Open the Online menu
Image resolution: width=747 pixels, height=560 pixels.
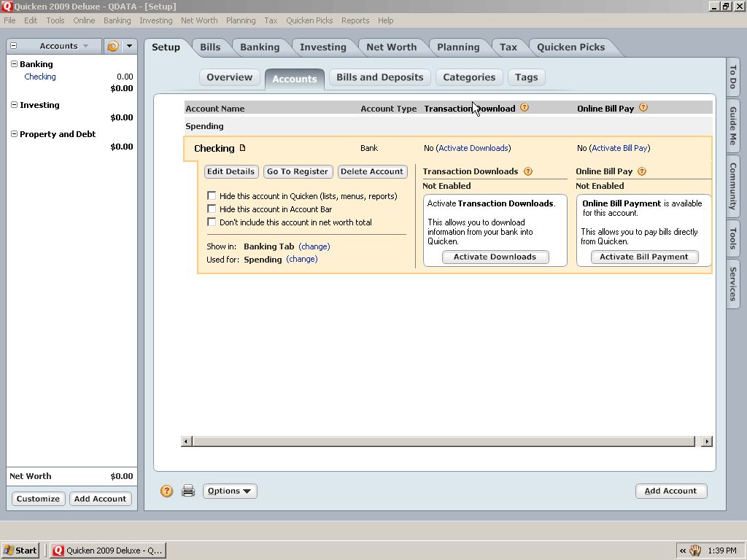click(x=84, y=20)
